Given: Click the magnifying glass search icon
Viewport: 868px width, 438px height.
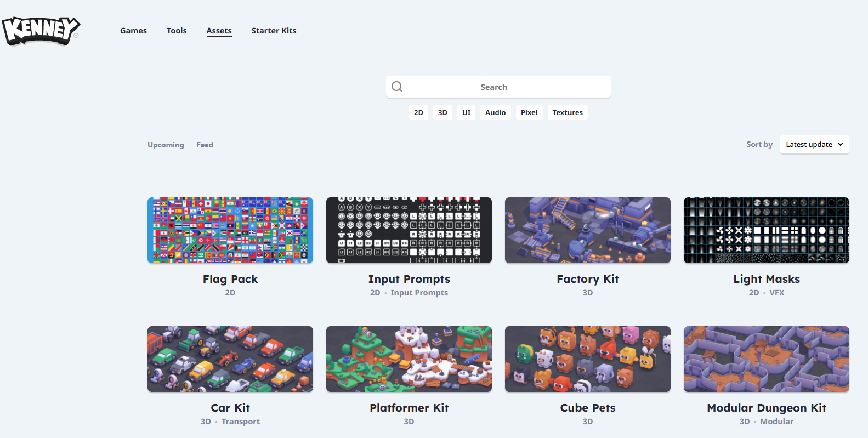Looking at the screenshot, I should pos(397,87).
